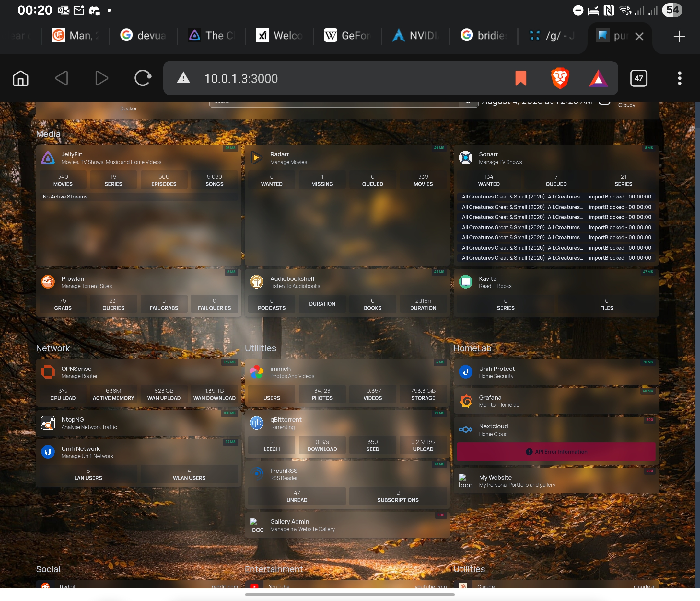Open the browser three-dot menu
Screen dimensions: 700x601
(x=679, y=78)
